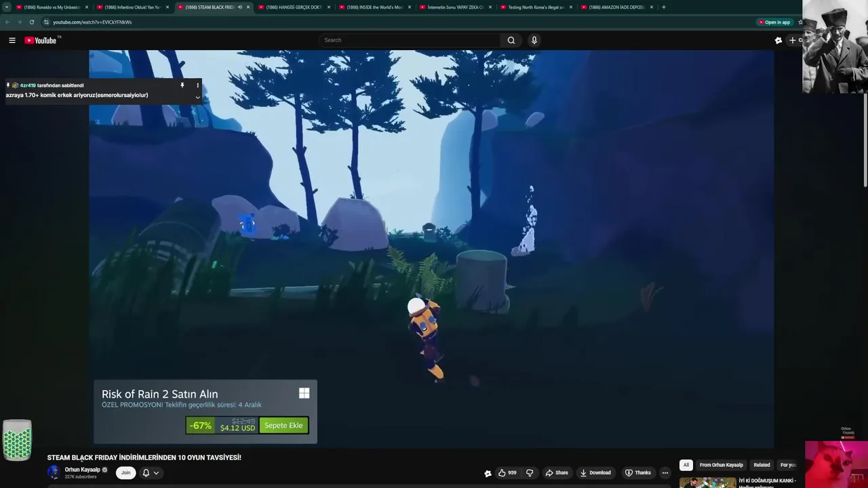Toggle notification bell for channel

point(146,473)
